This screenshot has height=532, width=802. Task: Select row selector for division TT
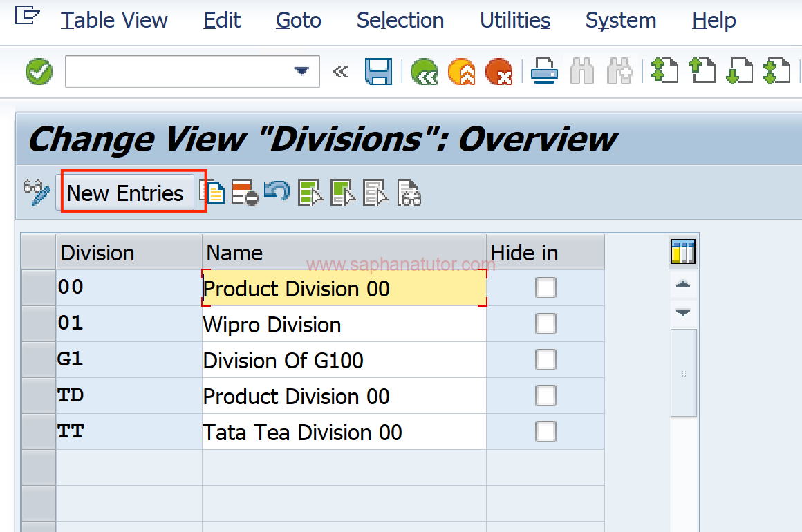(39, 432)
